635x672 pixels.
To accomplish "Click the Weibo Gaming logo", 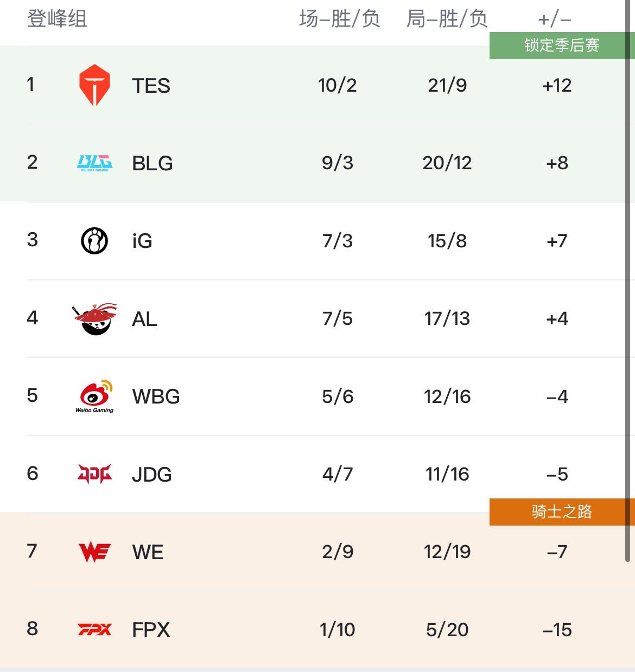I will [94, 396].
